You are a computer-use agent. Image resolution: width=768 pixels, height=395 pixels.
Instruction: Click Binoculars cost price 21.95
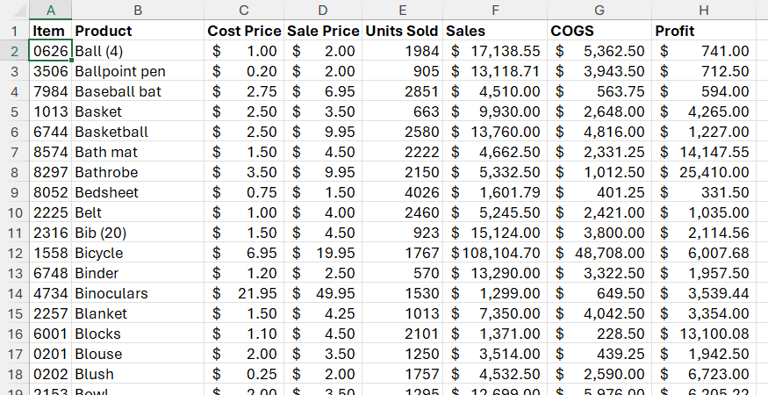click(x=244, y=293)
